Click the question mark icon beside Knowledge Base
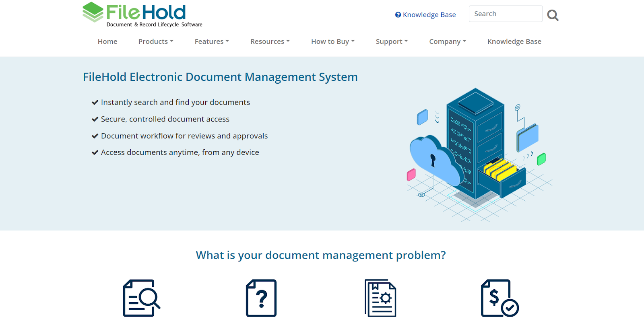Viewport: 644px width, 319px height. click(x=398, y=15)
